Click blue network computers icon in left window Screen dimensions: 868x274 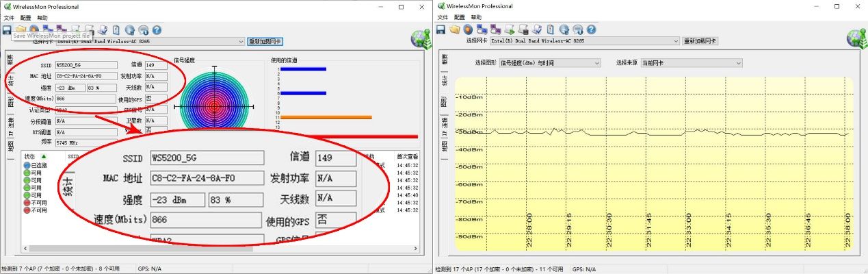click(47, 29)
